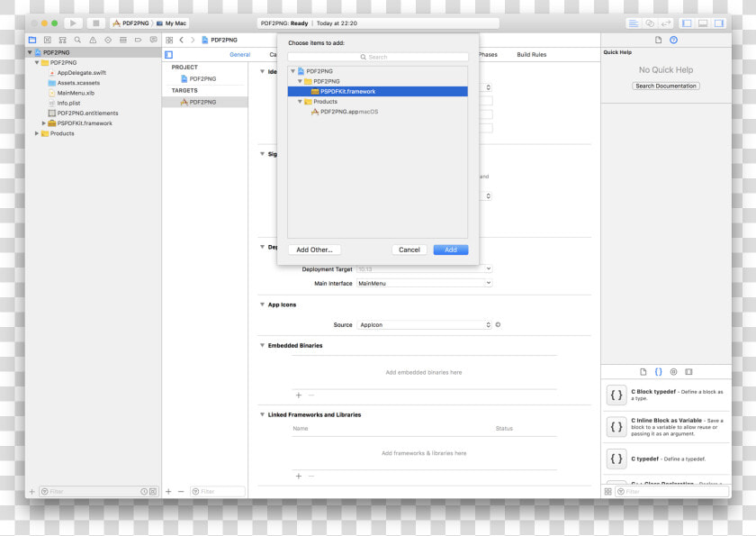The image size is (756, 536).
Task: Click Search Documentation in Quick Help
Action: tap(665, 86)
